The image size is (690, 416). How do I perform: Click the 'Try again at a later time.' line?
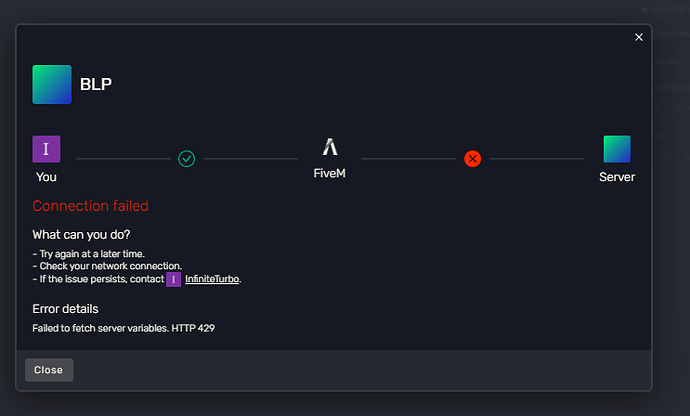pyautogui.click(x=88, y=254)
